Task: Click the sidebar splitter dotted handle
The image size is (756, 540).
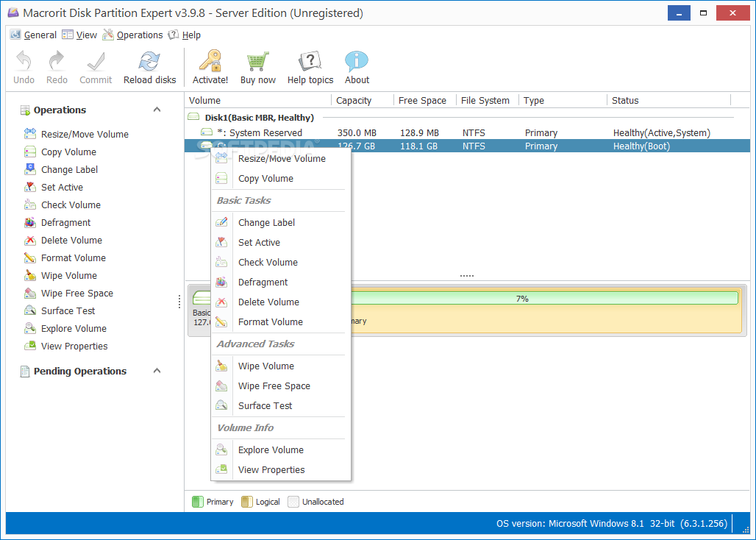Action: pyautogui.click(x=179, y=302)
